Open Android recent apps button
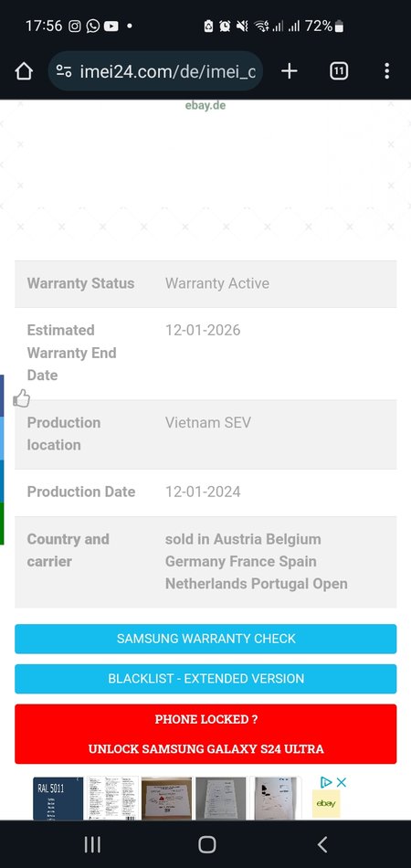Viewport: 411px width, 868px height. 92,844
